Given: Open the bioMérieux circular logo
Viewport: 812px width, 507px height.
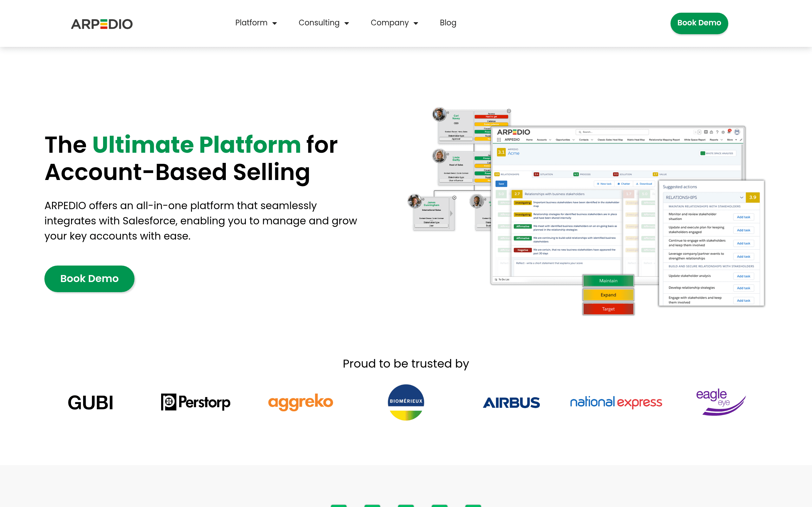Looking at the screenshot, I should click(x=406, y=402).
